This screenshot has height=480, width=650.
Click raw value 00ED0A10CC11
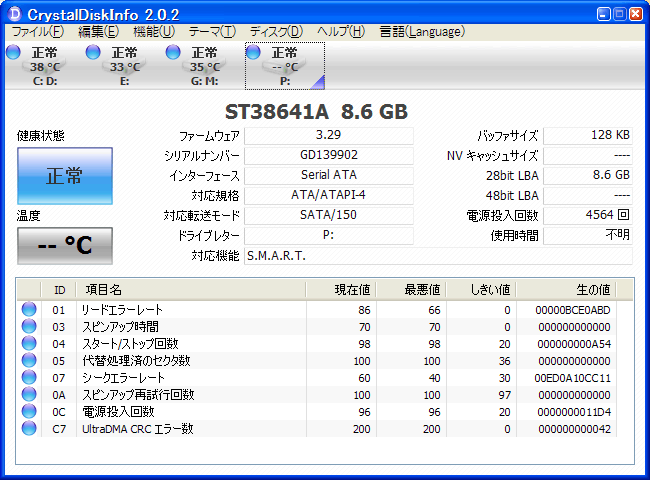(572, 378)
